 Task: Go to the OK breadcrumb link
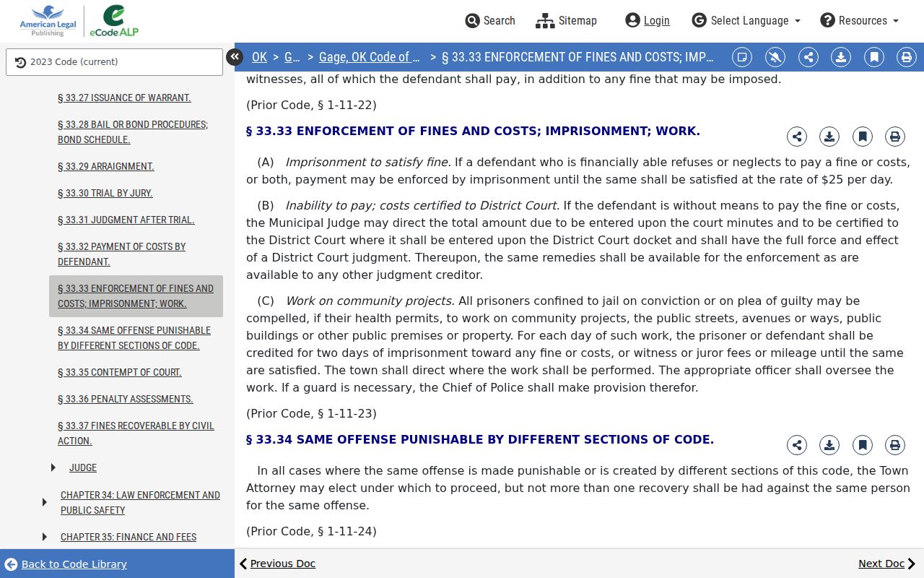coord(259,57)
